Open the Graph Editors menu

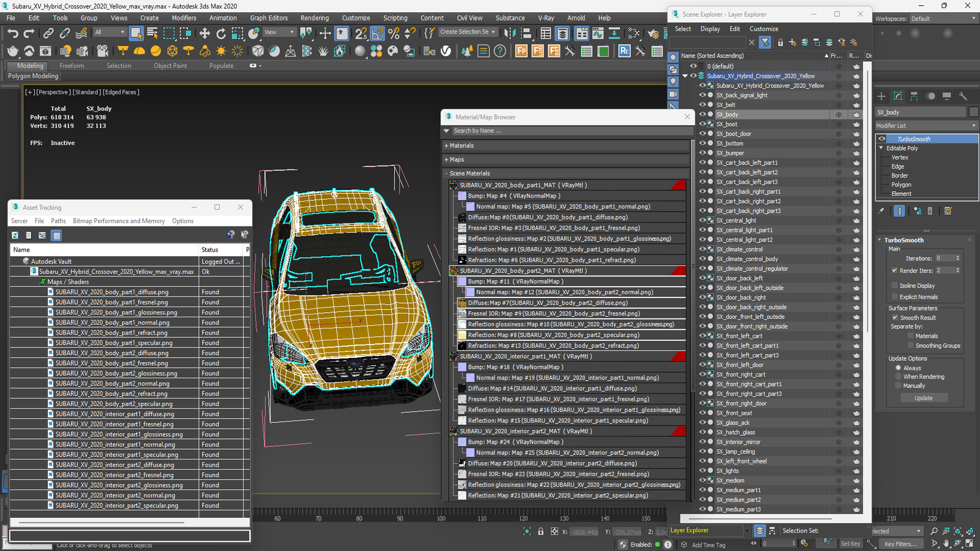click(x=268, y=18)
